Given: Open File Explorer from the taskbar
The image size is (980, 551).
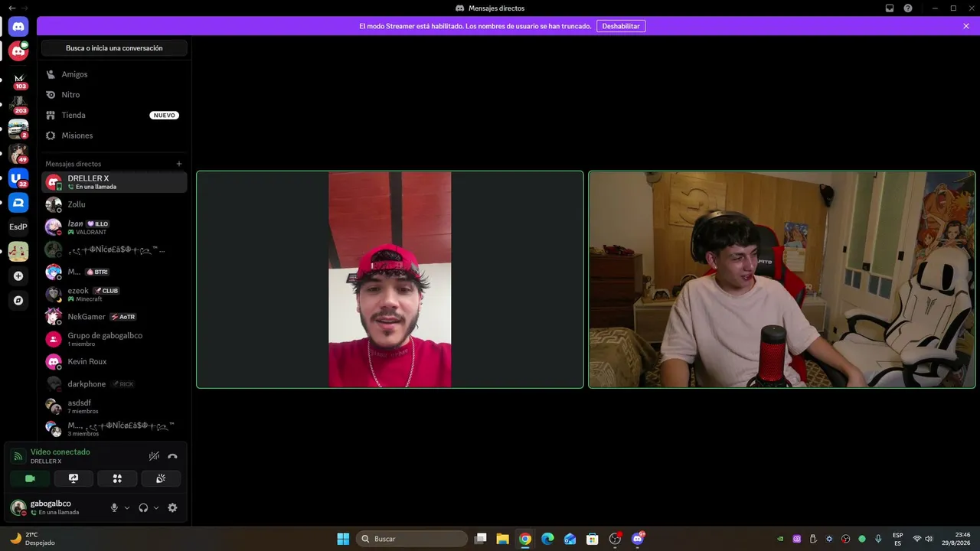Looking at the screenshot, I should point(502,539).
